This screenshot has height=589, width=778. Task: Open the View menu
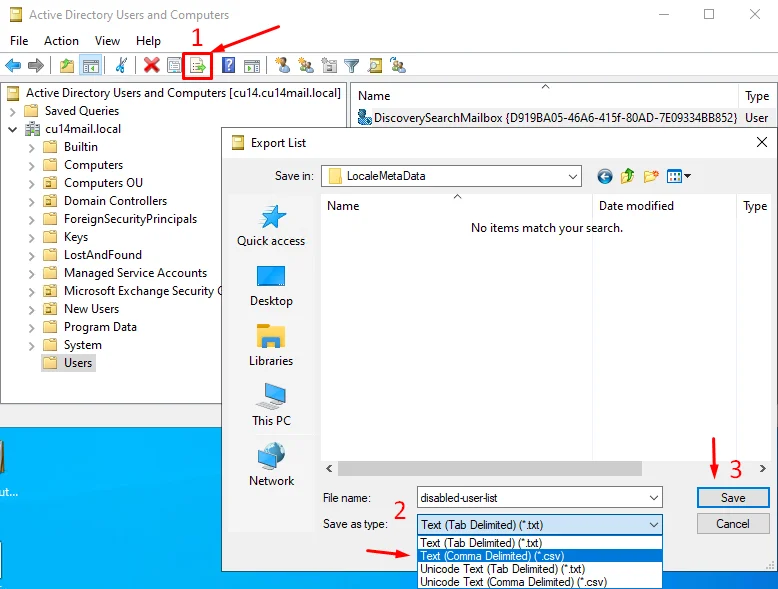tap(107, 41)
